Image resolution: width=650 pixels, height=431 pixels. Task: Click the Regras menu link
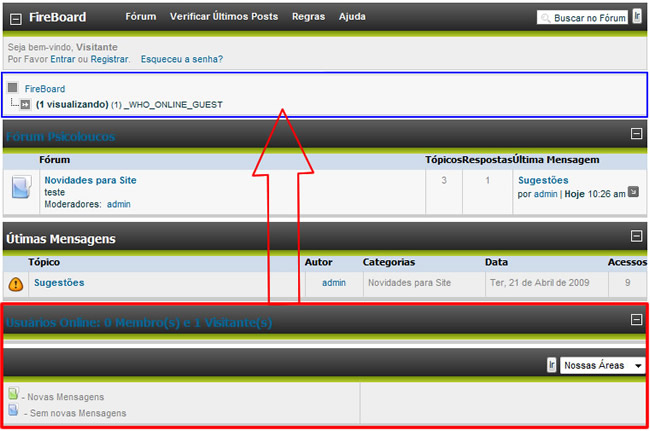click(308, 17)
